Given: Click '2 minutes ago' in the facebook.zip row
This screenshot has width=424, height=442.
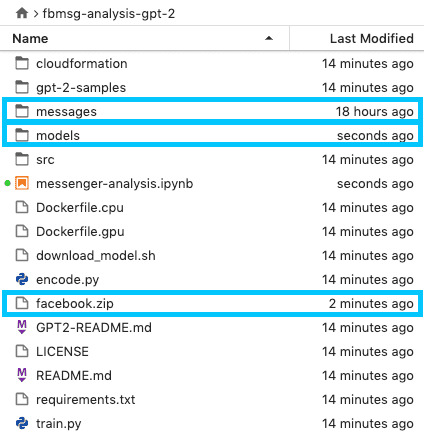Looking at the screenshot, I should [371, 304].
